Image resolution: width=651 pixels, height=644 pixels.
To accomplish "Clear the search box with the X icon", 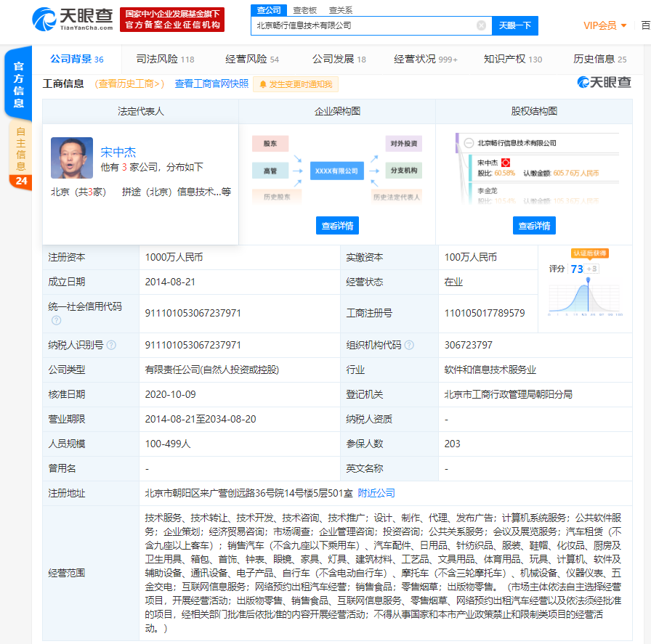I will (x=481, y=25).
